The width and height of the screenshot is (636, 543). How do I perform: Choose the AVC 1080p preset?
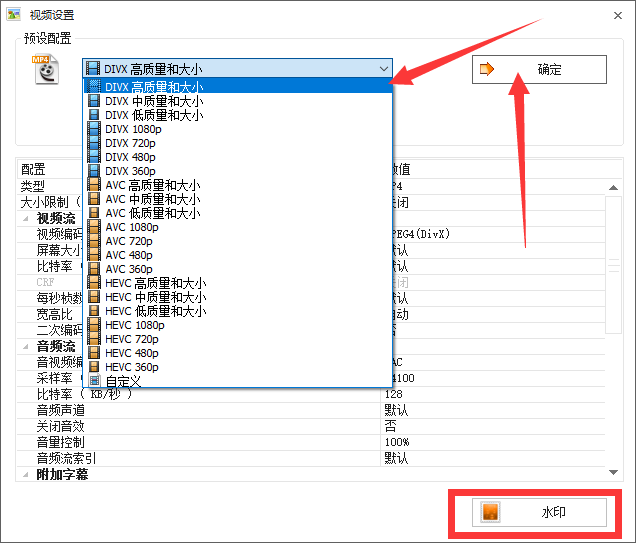click(x=238, y=227)
